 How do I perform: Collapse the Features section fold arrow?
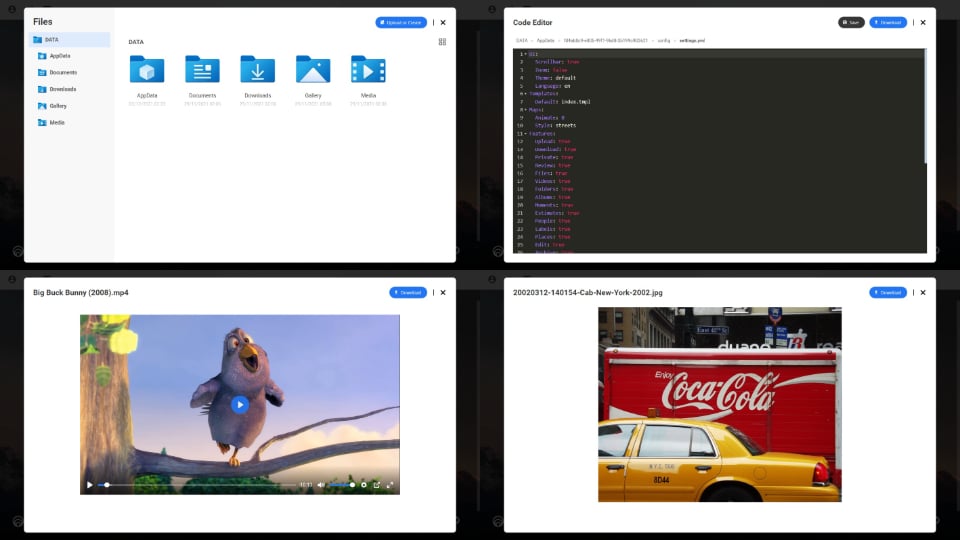[x=524, y=133]
